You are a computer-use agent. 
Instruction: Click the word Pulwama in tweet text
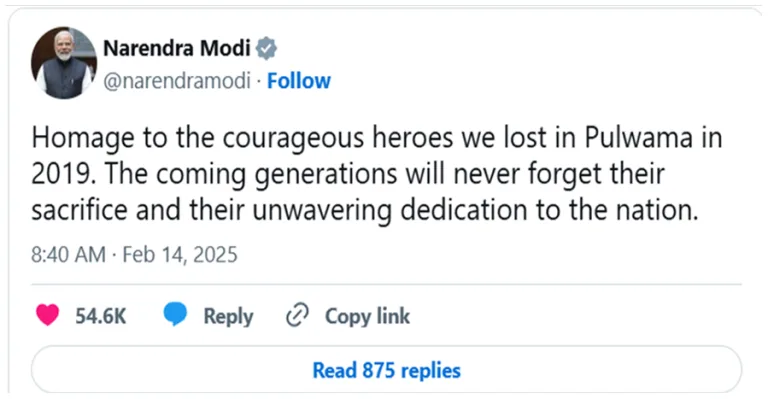coord(639,139)
